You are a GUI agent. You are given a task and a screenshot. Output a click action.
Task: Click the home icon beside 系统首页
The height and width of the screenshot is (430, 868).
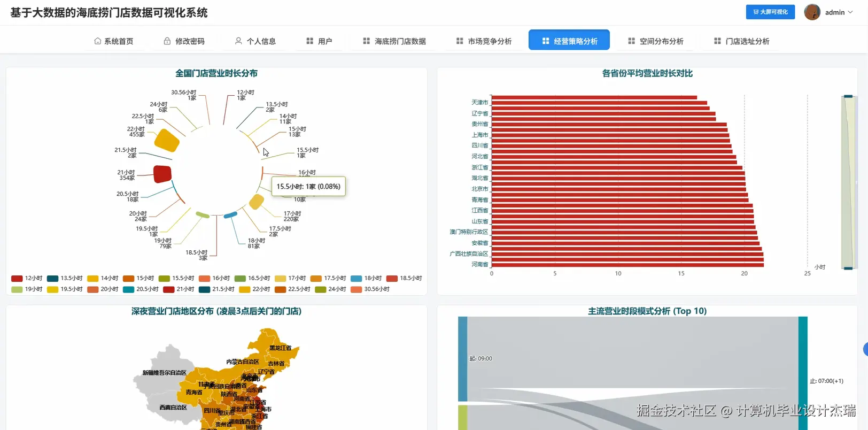click(x=98, y=41)
